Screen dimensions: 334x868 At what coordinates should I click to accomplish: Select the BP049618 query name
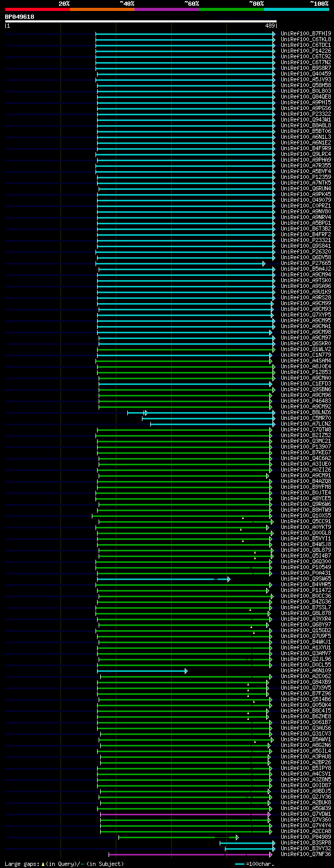(20, 17)
